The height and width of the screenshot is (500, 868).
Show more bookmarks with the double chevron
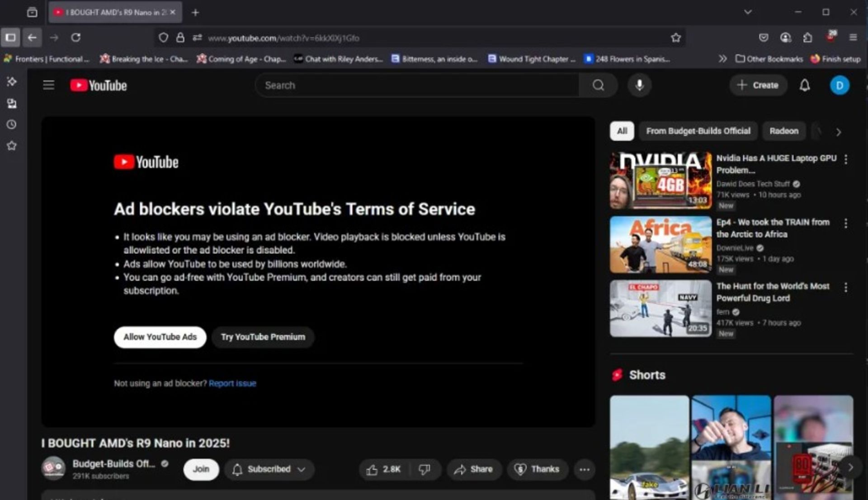(x=722, y=59)
